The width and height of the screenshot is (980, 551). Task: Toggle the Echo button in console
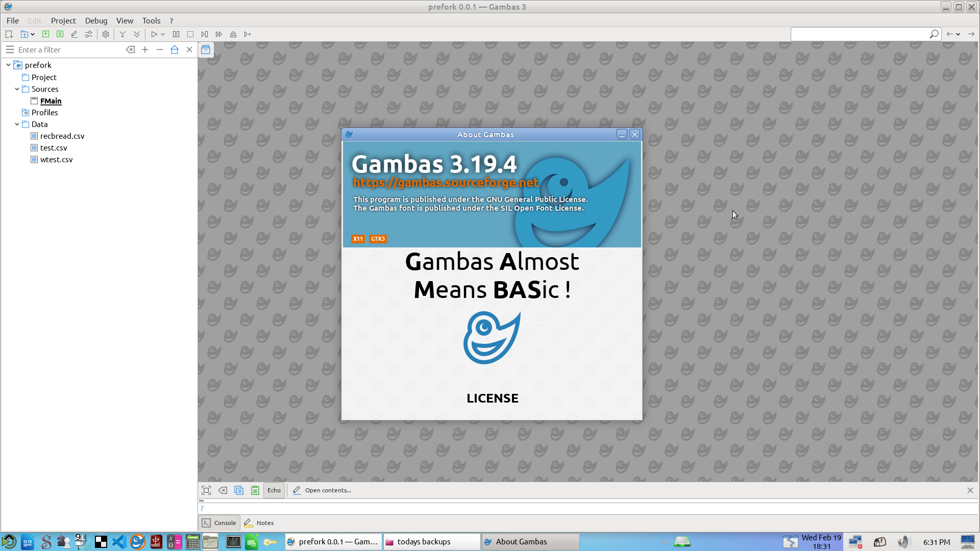coord(274,490)
